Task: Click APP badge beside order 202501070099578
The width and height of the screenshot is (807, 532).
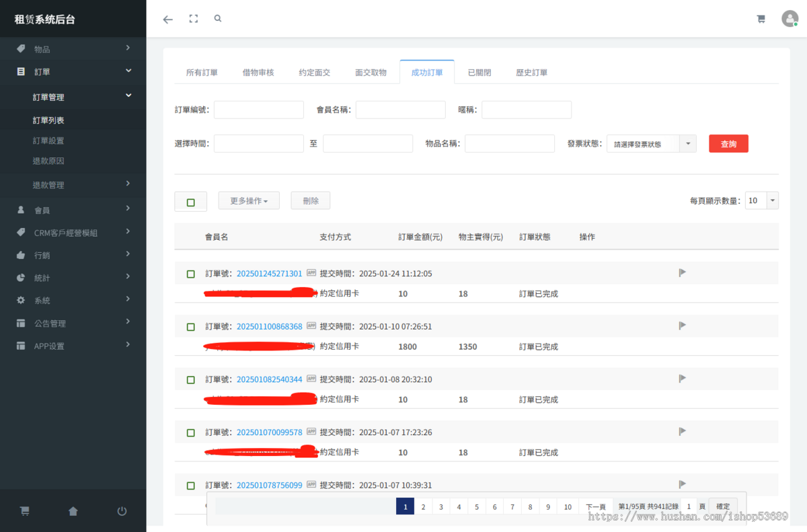Action: click(311, 432)
